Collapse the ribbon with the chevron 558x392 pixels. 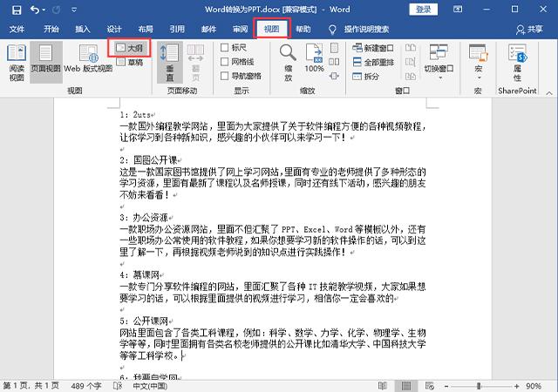tap(549, 93)
